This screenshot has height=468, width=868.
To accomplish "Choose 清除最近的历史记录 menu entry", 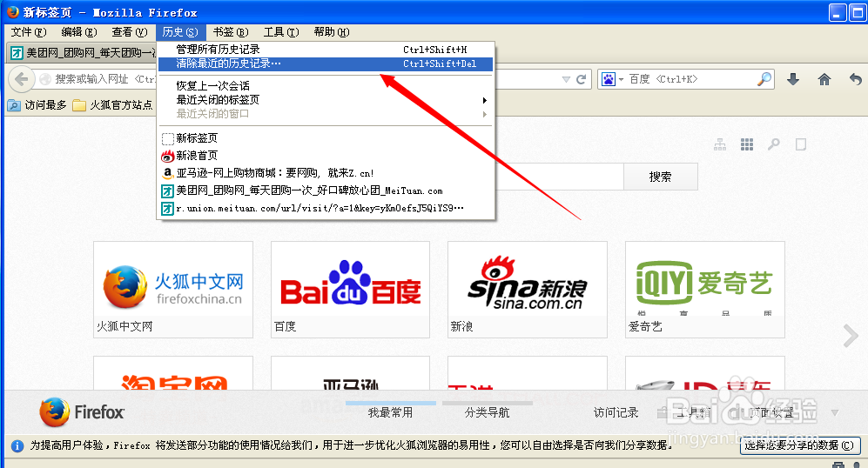I will 326,64.
